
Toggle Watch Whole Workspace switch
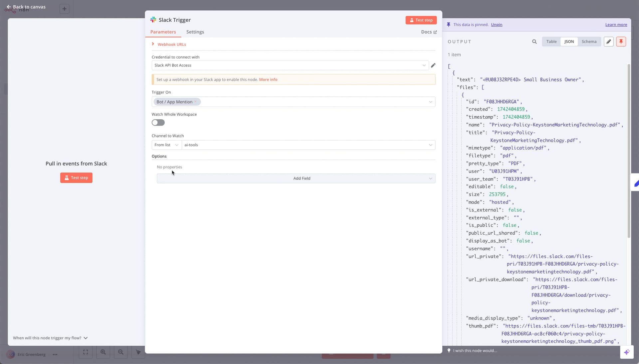158,123
